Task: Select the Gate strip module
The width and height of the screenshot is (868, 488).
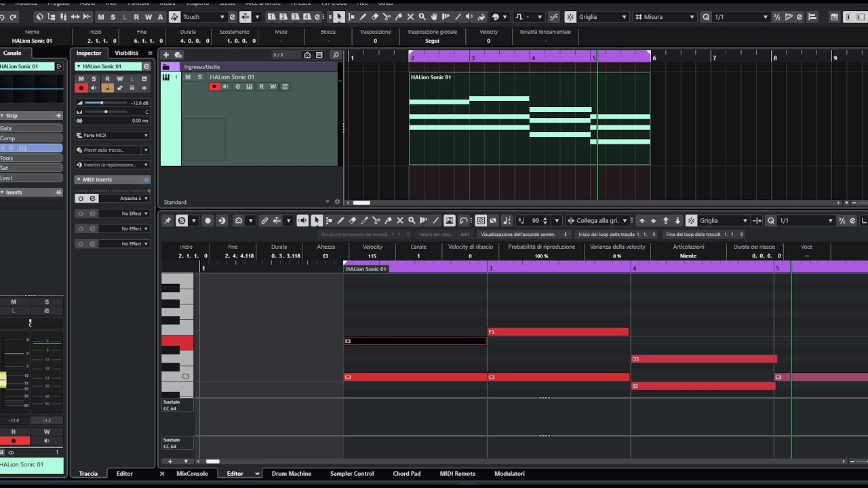Action: click(x=31, y=128)
